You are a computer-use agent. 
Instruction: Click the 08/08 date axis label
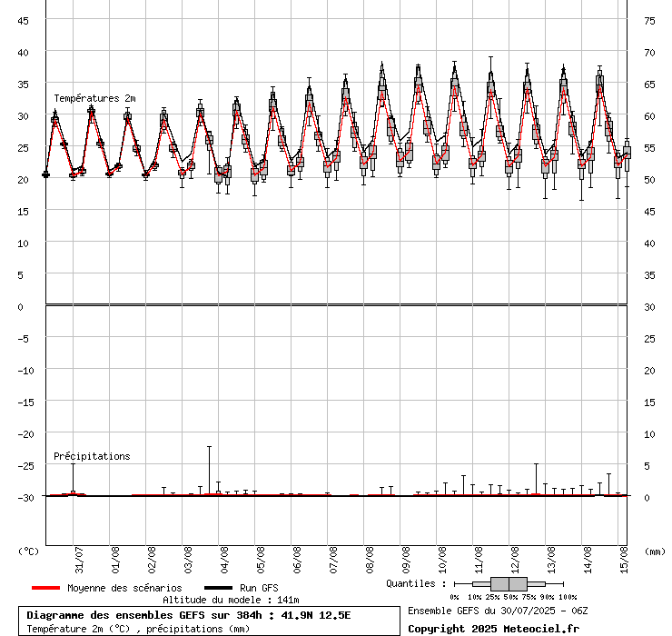[x=371, y=560]
